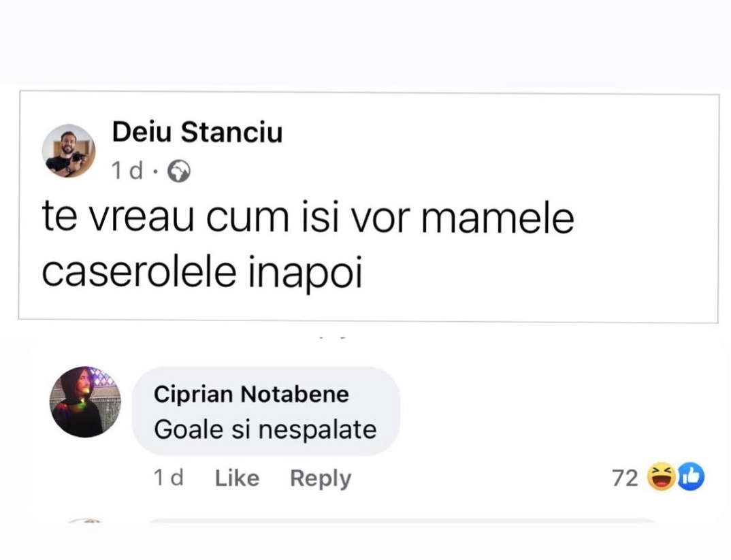Click the blue thumbs-up reaction icon
Image resolution: width=731 pixels, height=560 pixels.
689,478
